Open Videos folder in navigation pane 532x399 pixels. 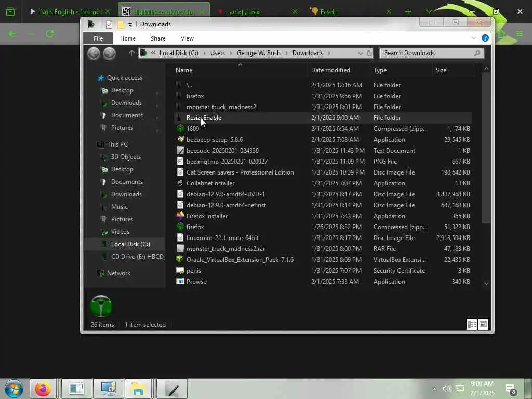(x=120, y=232)
